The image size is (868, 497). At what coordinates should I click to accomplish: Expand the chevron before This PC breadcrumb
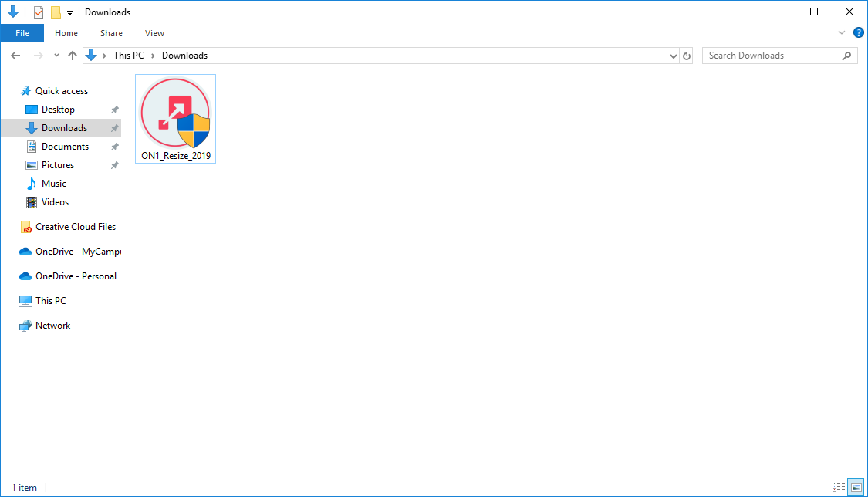click(105, 56)
